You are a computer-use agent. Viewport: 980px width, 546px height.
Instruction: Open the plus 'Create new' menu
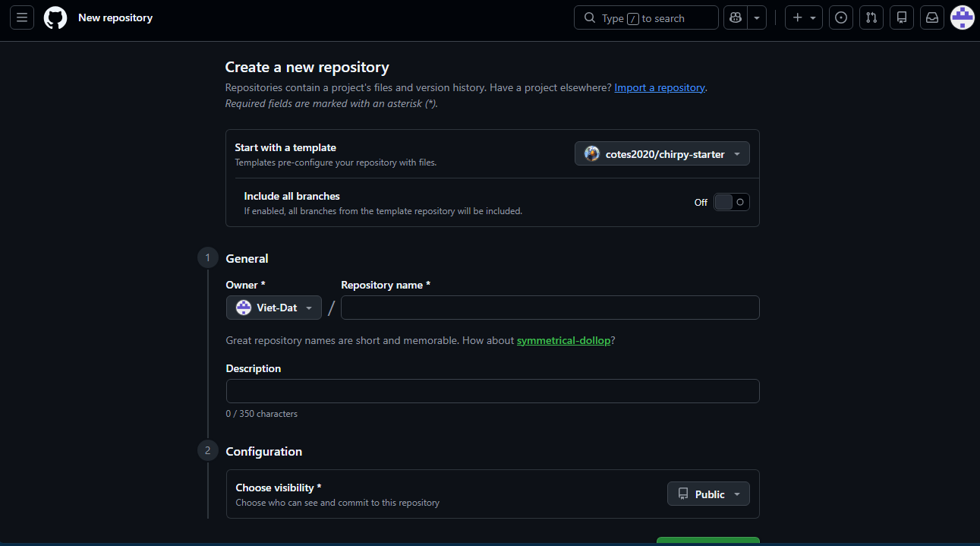(804, 17)
